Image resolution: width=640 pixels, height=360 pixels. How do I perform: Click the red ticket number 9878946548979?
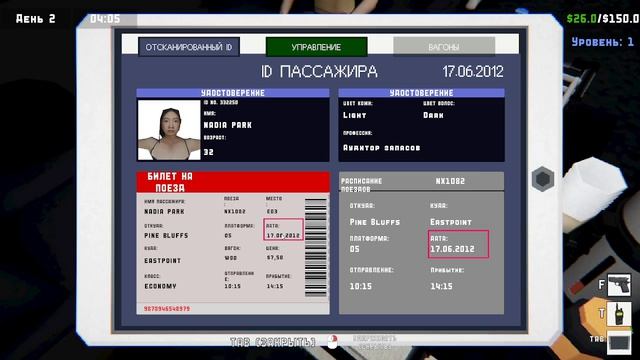click(x=167, y=309)
